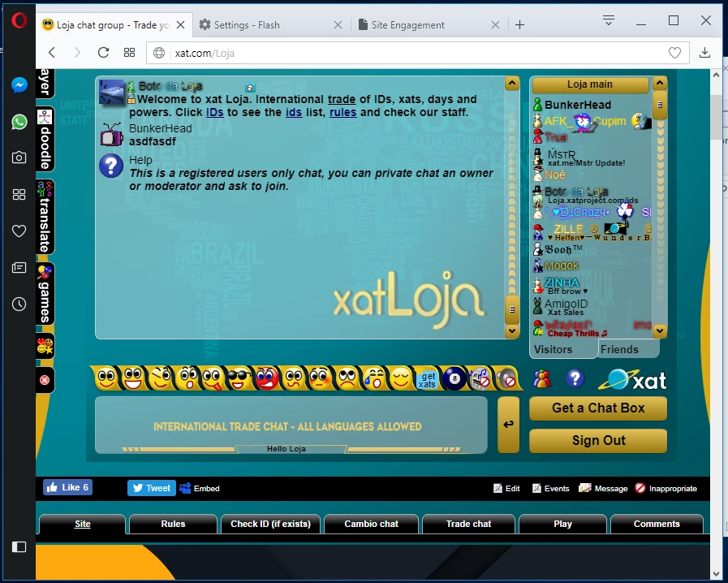The height and width of the screenshot is (583, 728).
Task: Click the Facebook Like button
Action: 68,487
